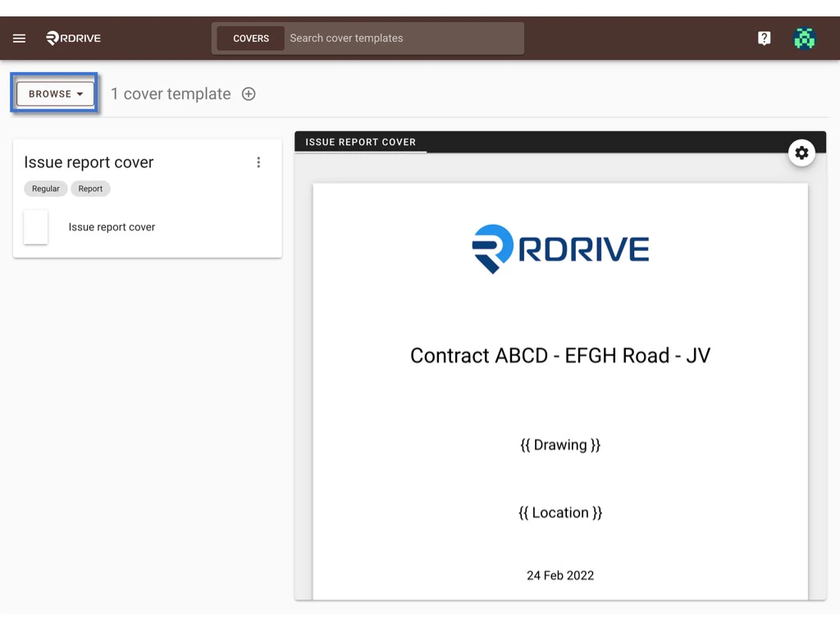The height and width of the screenshot is (630, 840).
Task: Select the Covers search scope button
Action: [251, 39]
